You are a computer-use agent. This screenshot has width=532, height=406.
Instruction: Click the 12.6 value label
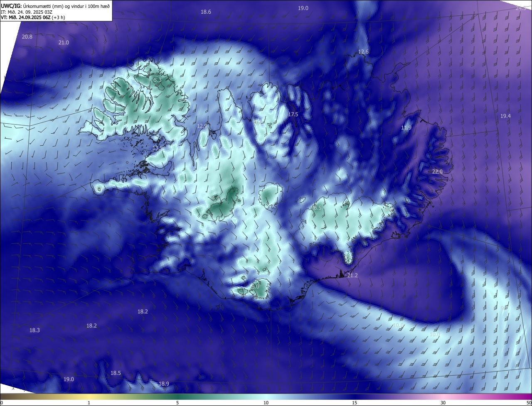(363, 52)
